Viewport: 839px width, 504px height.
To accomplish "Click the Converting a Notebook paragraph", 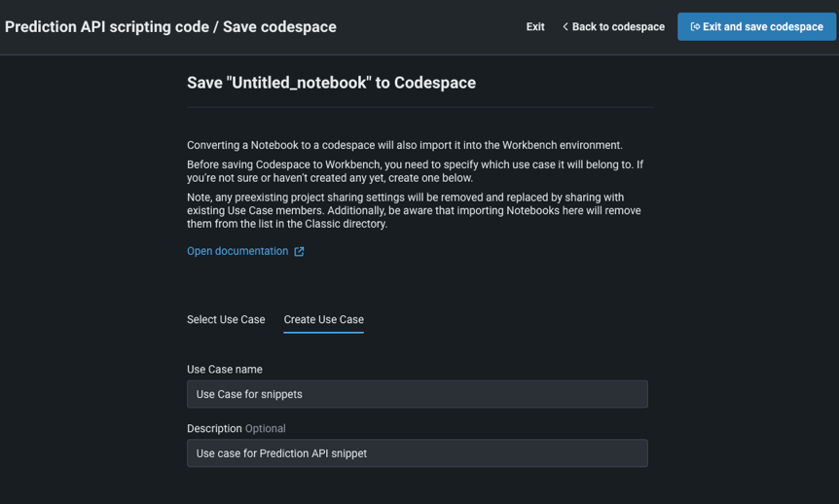I will (404, 145).
